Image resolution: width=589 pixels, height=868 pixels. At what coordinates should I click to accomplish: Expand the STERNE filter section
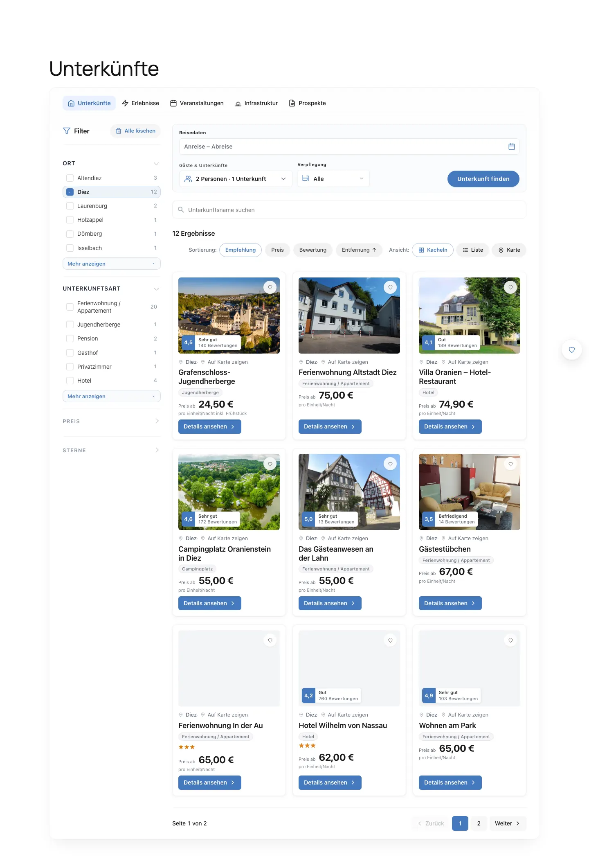coord(157,450)
